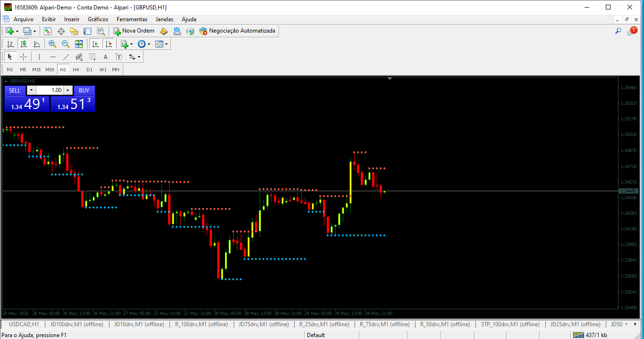Click the 1.34 49 sell price

point(27,104)
